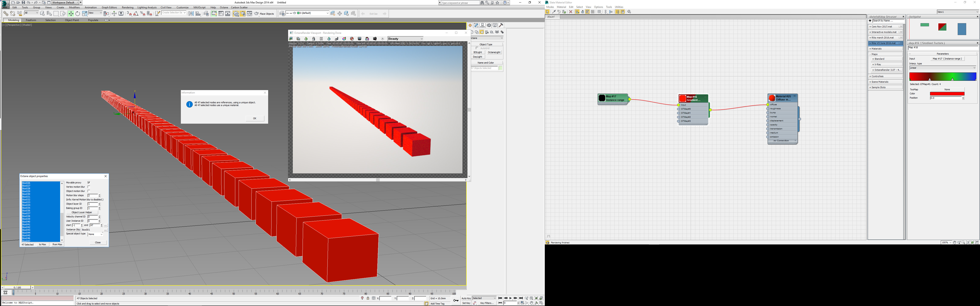The image size is (980, 306).
Task: Activate the Select and Rotate tool
Action: coord(78,14)
